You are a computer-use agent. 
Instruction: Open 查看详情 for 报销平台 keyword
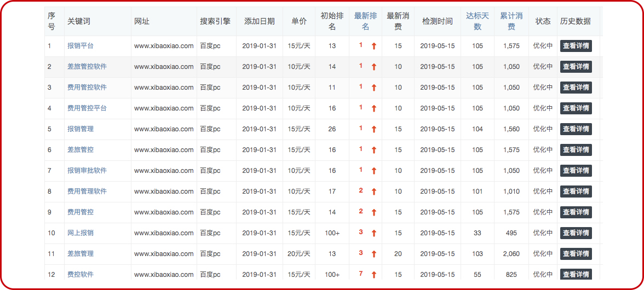[576, 46]
